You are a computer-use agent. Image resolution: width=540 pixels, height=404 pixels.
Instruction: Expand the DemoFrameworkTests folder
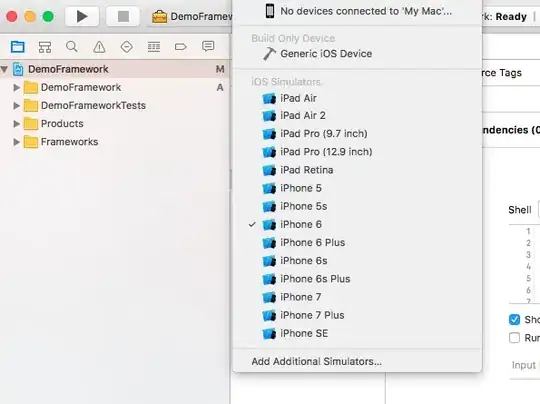[16, 105]
